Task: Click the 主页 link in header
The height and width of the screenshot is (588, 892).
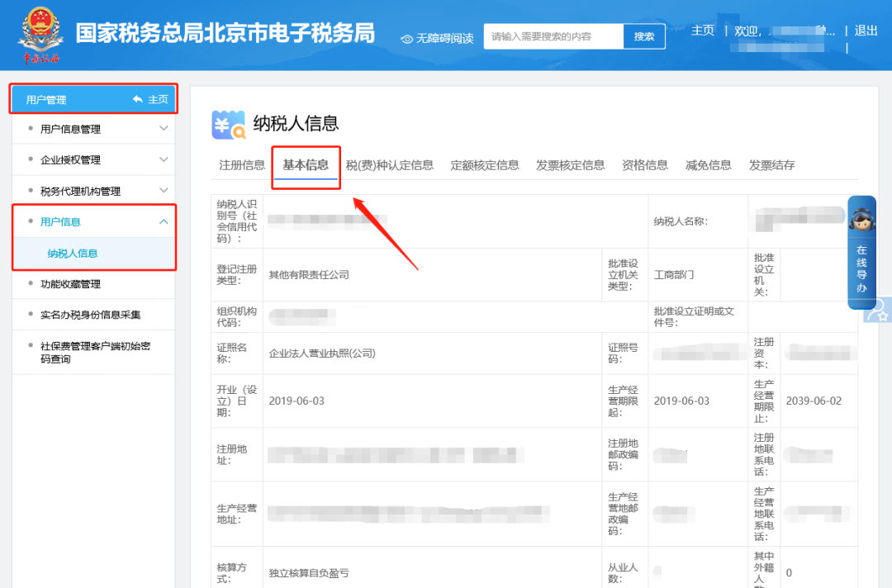Action: [703, 30]
